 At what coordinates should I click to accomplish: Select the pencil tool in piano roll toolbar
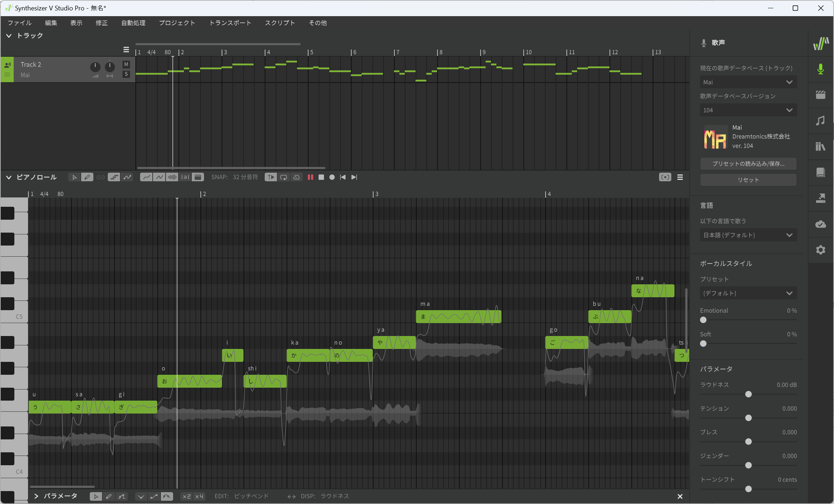(x=87, y=177)
